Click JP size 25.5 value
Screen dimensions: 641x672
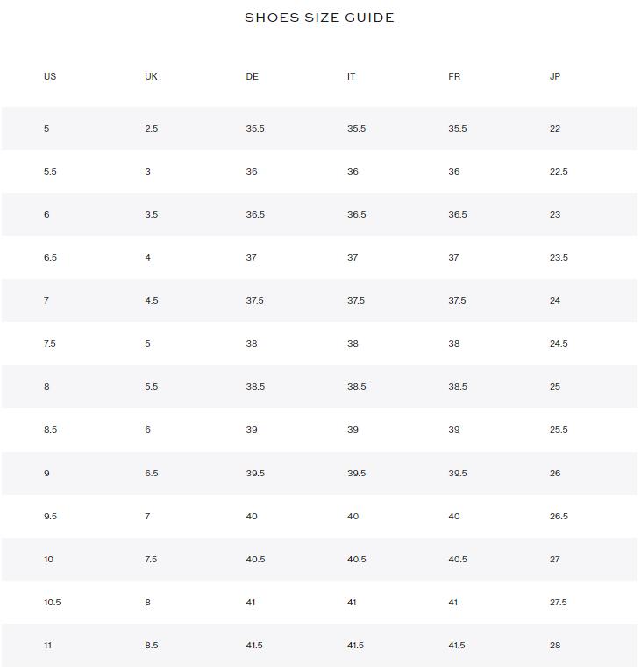[x=559, y=429]
